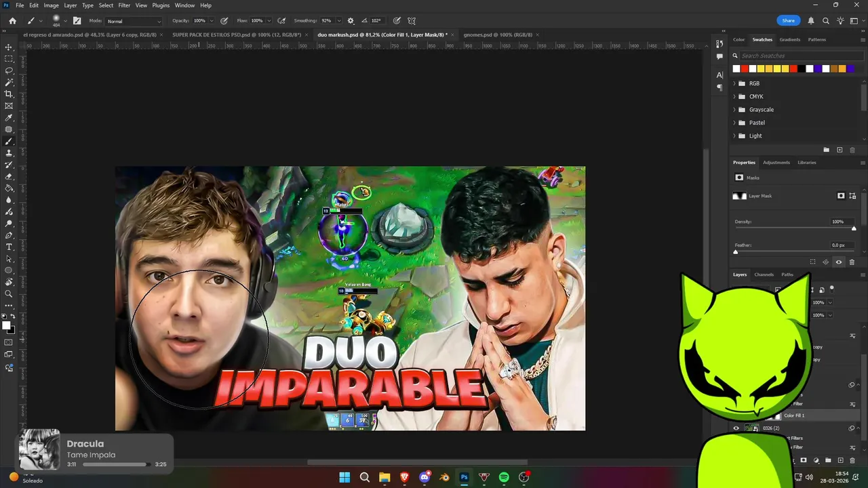Select the Paint Bucket tool

pyautogui.click(x=9, y=188)
